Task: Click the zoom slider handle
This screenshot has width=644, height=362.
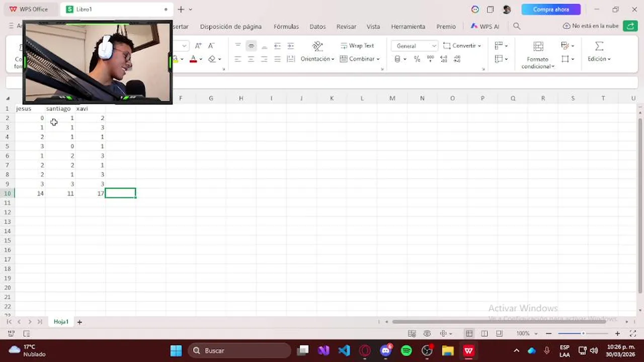Action: point(583,333)
